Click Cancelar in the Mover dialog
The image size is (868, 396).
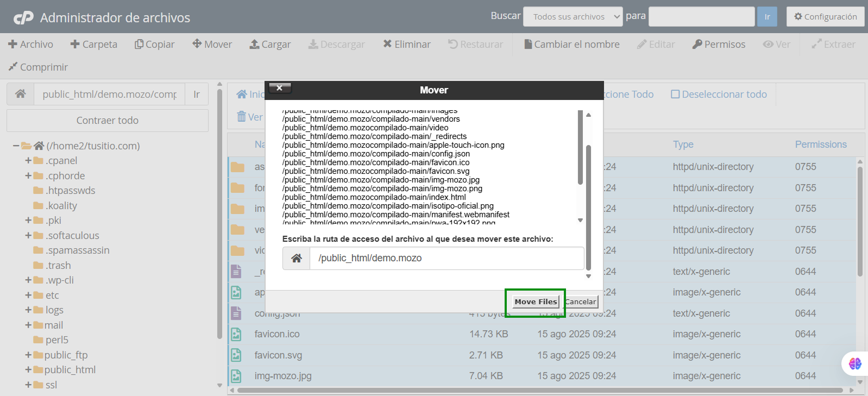click(581, 302)
